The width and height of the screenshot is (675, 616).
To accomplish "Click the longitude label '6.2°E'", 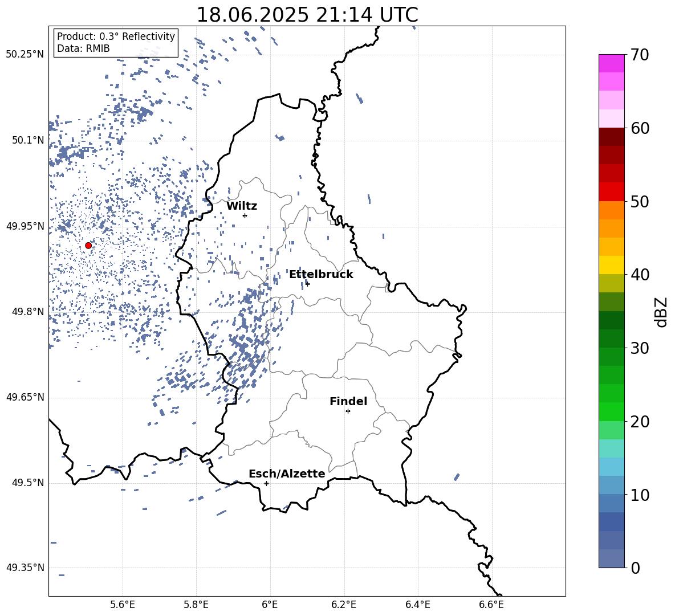I will pyautogui.click(x=344, y=605).
